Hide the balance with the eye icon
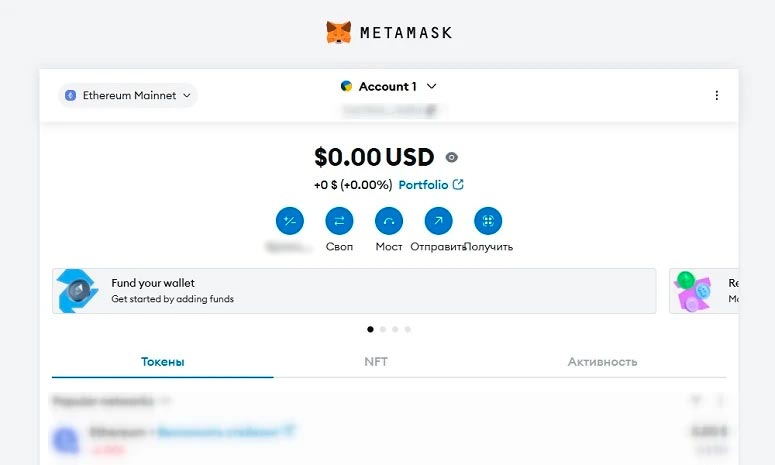775x465 pixels. tap(452, 157)
